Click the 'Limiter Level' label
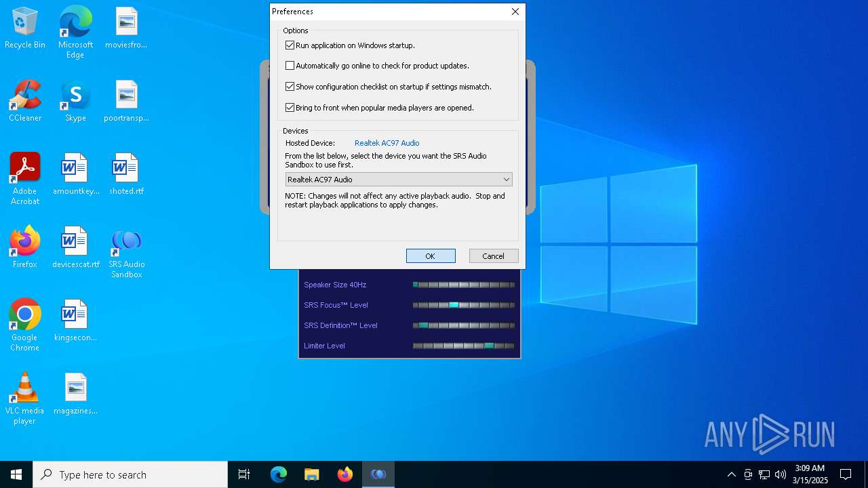 click(x=324, y=346)
